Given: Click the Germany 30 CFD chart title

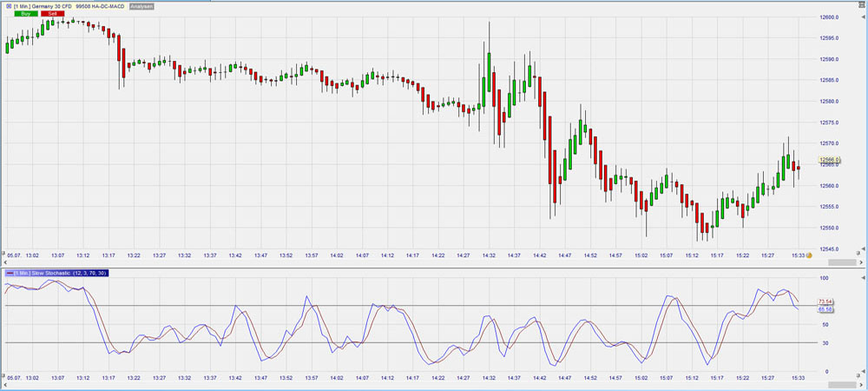Looking at the screenshot, I should (x=42, y=7).
